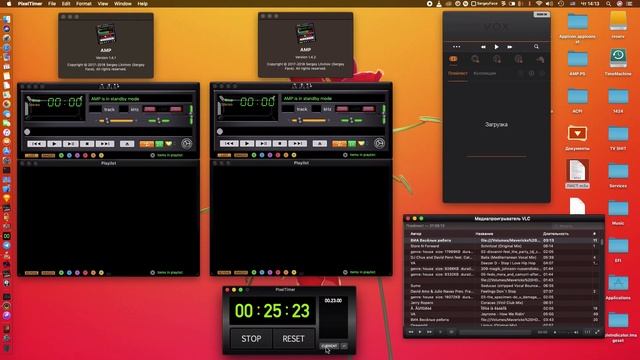Click small minus button in PixelTimer
Screen dimensions: 640x360
[x=344, y=346]
